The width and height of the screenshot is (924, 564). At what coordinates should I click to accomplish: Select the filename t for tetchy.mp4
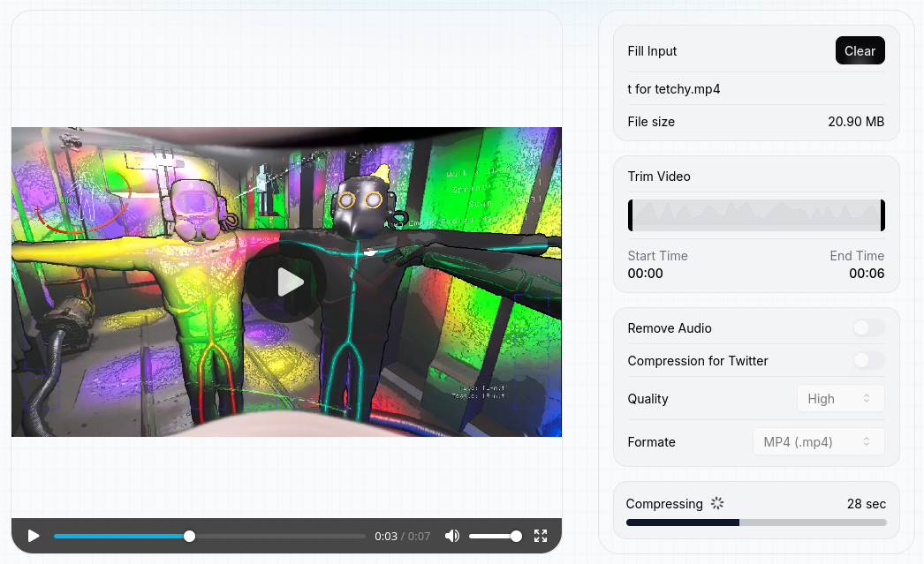[674, 88]
